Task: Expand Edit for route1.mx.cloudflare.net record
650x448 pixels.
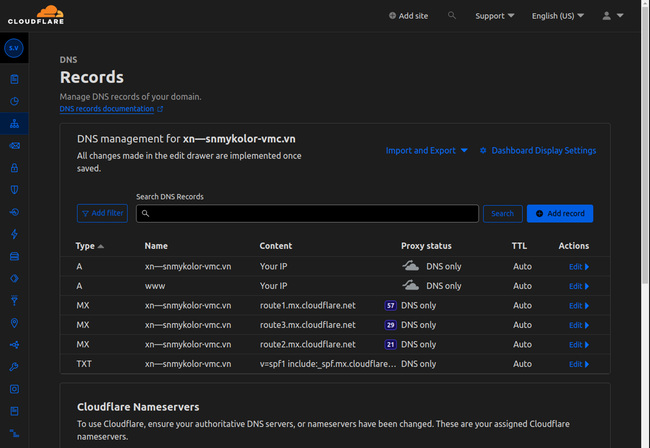Action: tap(579, 305)
